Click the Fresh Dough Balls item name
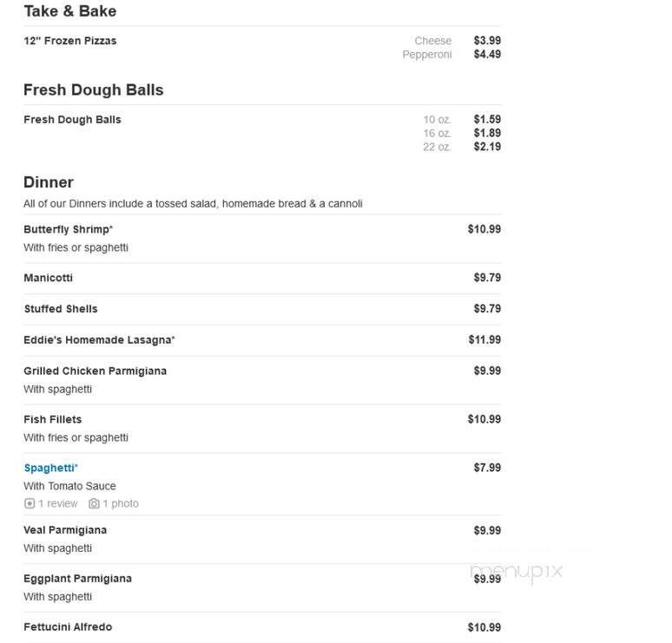Viewport: 672px width, 643px height. (72, 120)
